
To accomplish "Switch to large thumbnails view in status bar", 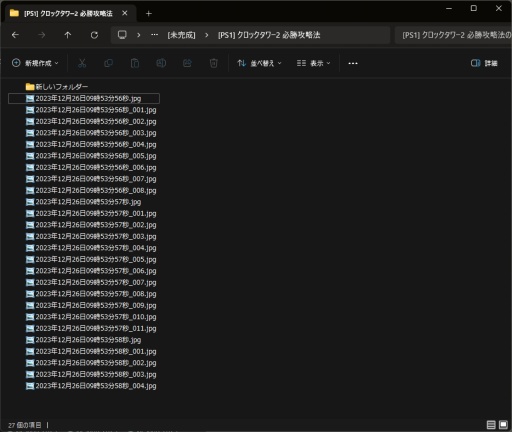I will pyautogui.click(x=503, y=425).
